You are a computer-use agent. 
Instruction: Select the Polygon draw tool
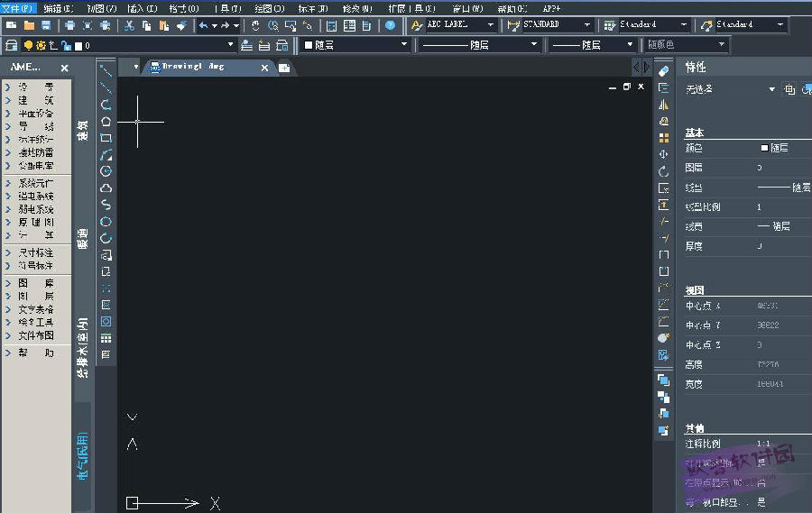click(106, 121)
